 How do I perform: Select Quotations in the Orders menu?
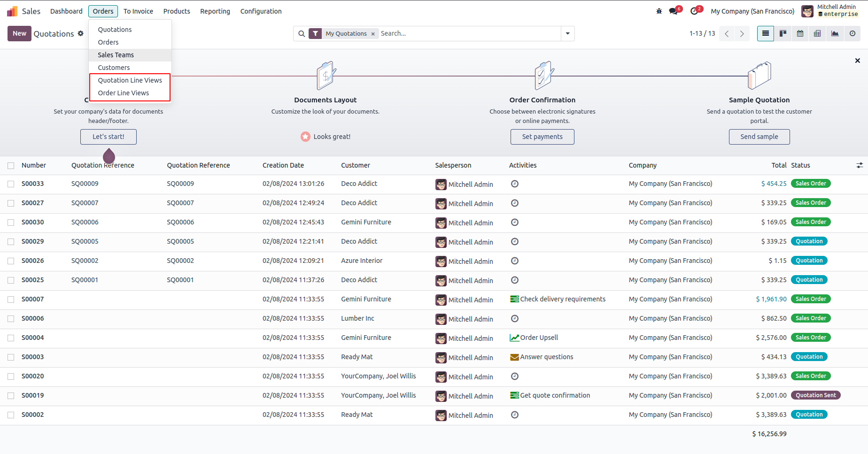tap(130, 30)
